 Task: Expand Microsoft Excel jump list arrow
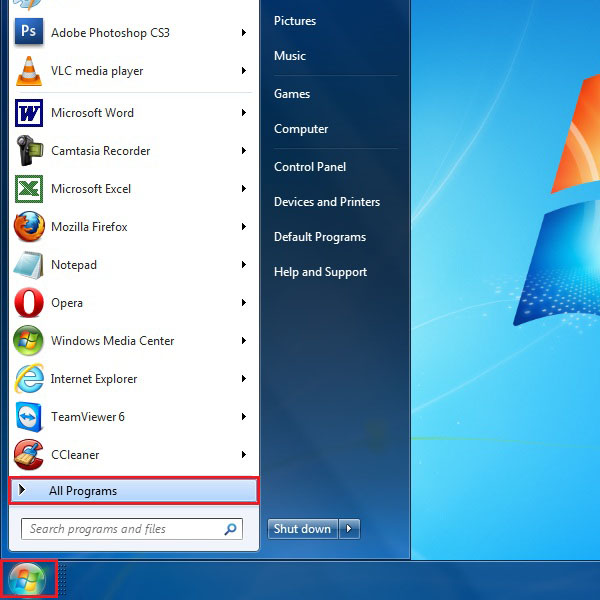244,188
